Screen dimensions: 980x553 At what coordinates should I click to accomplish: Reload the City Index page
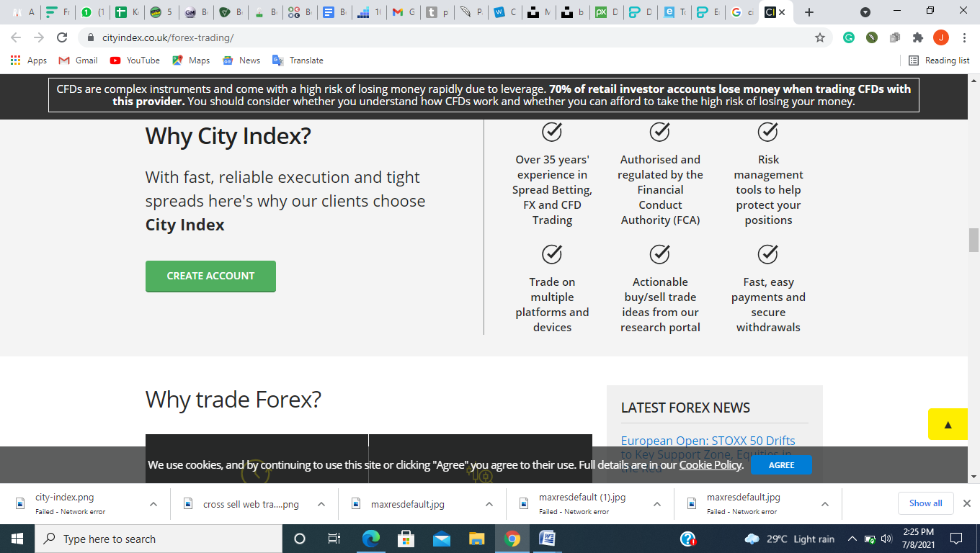62,37
